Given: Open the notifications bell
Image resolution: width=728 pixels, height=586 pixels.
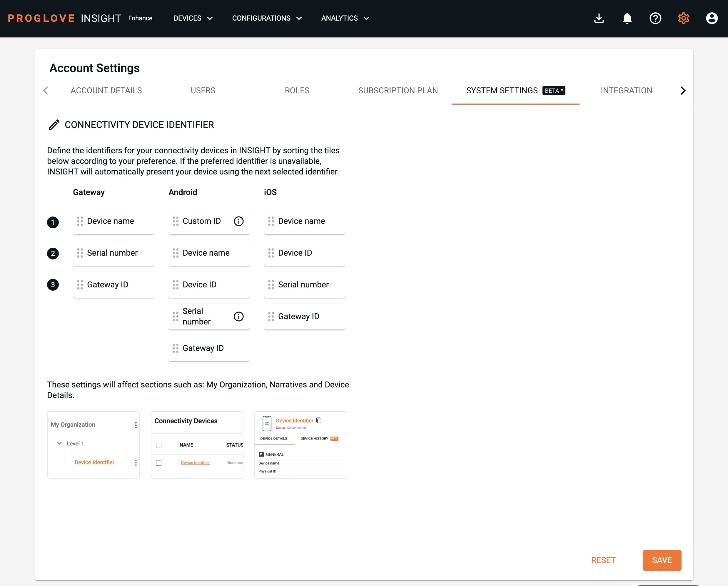Looking at the screenshot, I should (627, 18).
